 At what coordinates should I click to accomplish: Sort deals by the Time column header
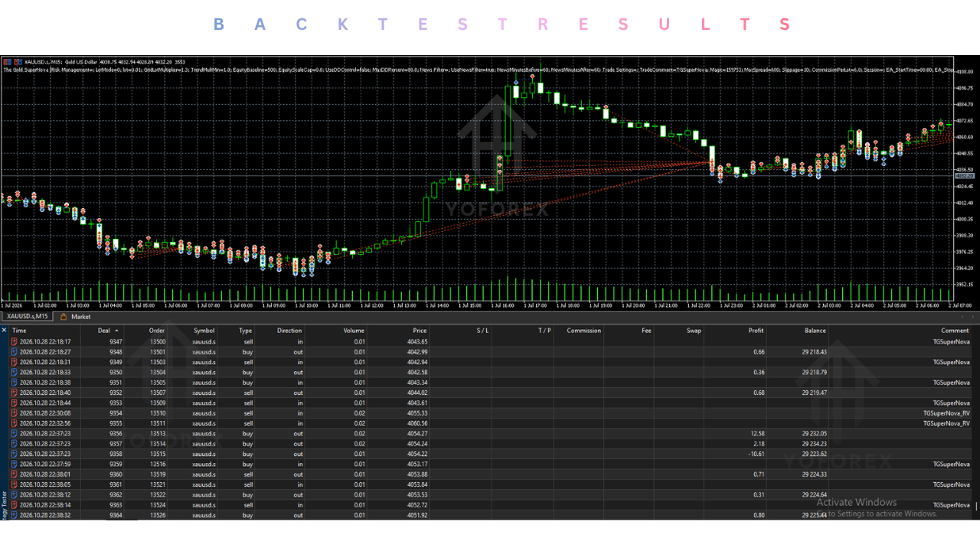19,331
